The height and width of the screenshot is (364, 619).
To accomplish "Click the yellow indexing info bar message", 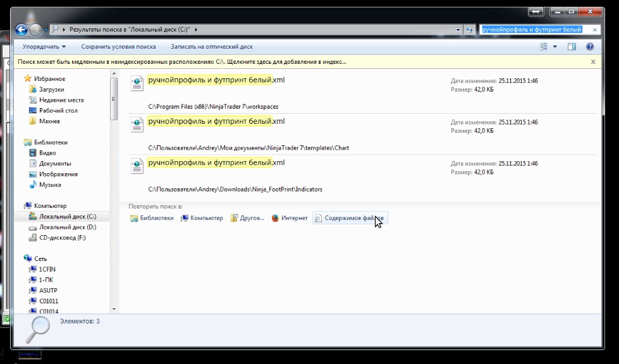I will pyautogui.click(x=182, y=62).
